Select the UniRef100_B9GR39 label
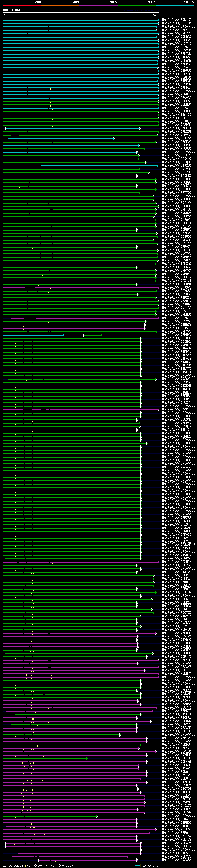The width and height of the screenshot is (197, 868). [177, 145]
